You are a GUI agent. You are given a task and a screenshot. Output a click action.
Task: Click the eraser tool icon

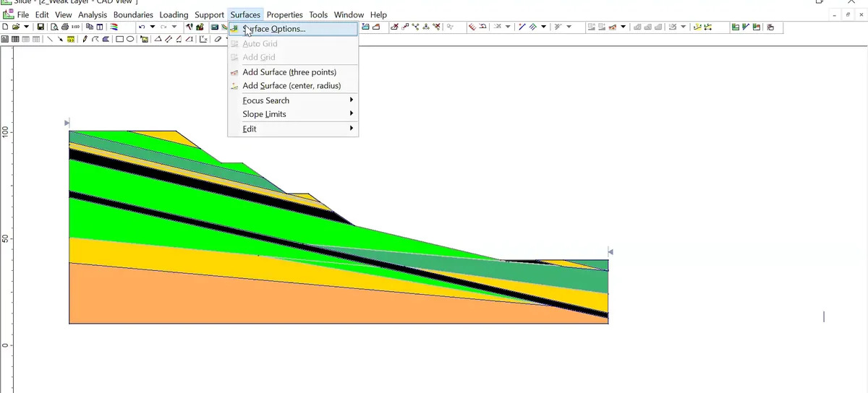coord(218,39)
